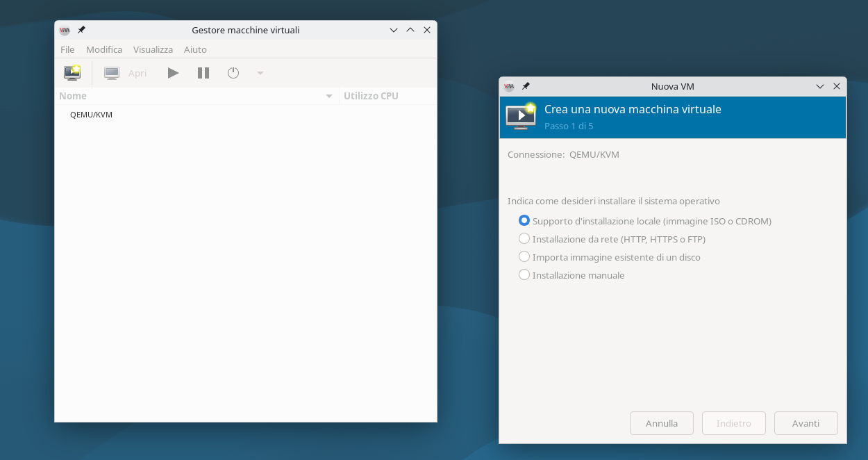Cancel the wizard with Annulla
Image resolution: width=868 pixels, height=460 pixels.
(661, 423)
